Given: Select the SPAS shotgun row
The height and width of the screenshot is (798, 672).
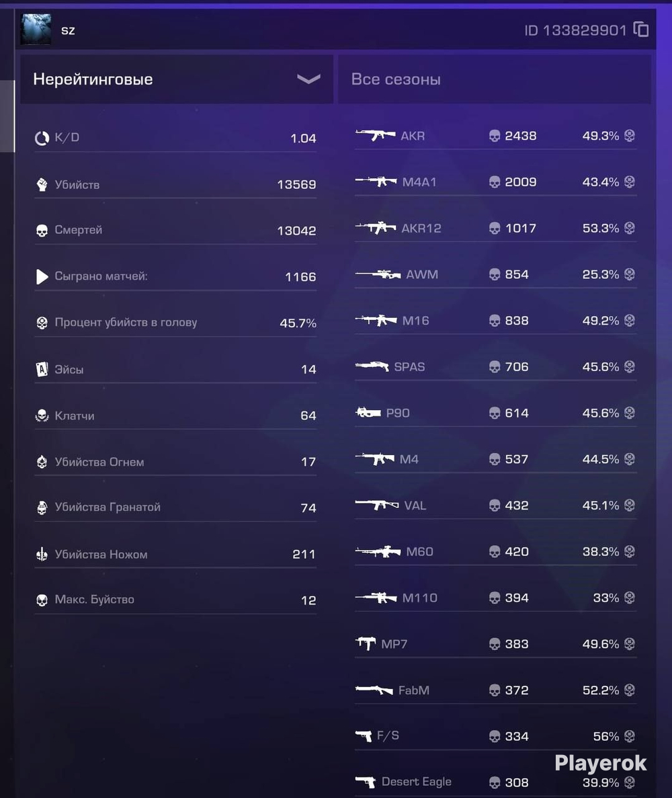Looking at the screenshot, I should (x=495, y=367).
